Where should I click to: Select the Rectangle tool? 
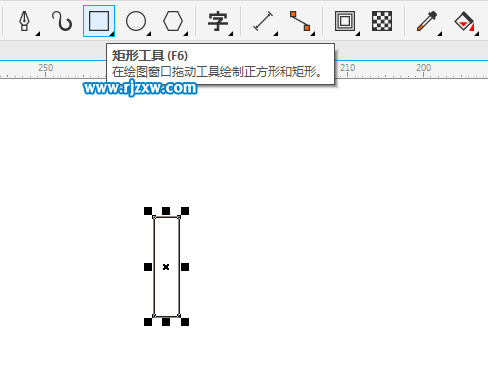point(99,21)
